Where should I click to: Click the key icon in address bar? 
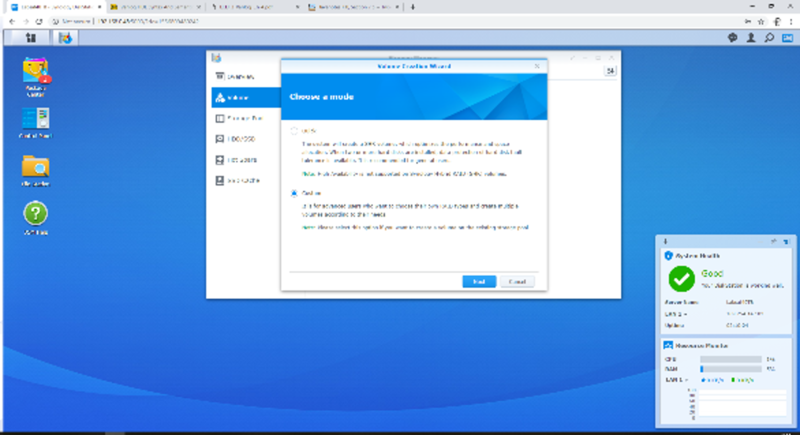[x=747, y=21]
